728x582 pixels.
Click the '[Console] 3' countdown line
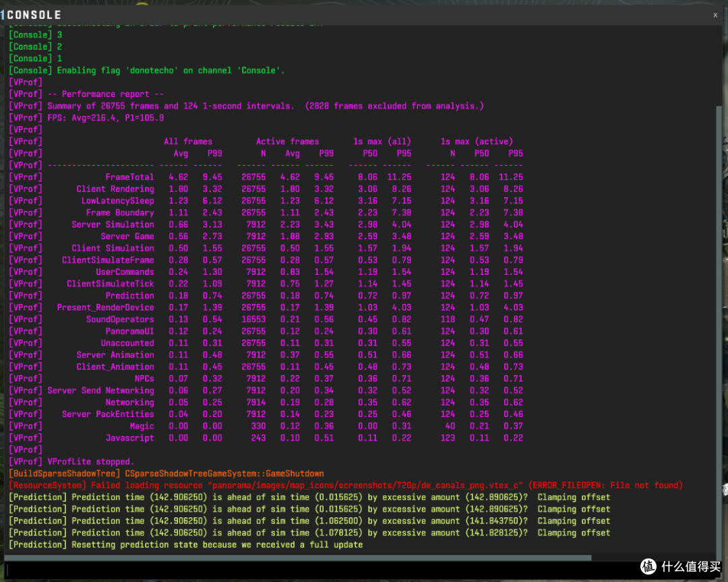tap(35, 35)
